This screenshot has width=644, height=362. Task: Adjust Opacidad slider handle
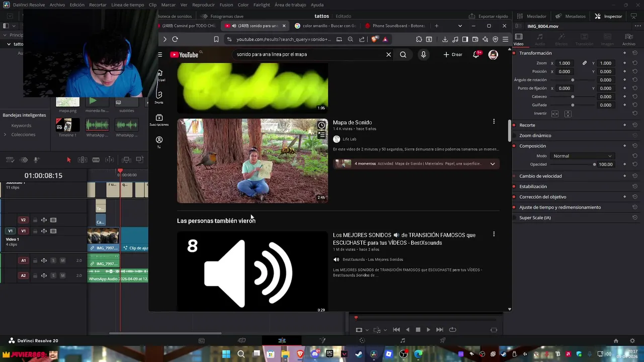(x=594, y=164)
